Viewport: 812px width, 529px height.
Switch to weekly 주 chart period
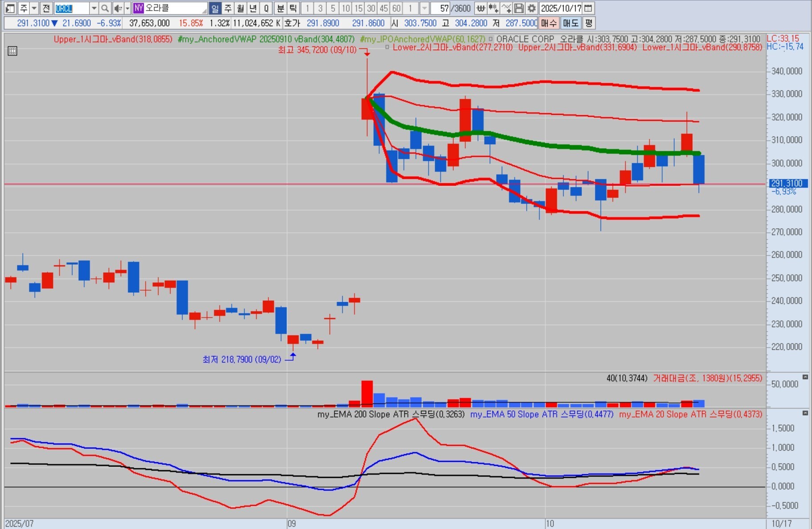coord(228,8)
